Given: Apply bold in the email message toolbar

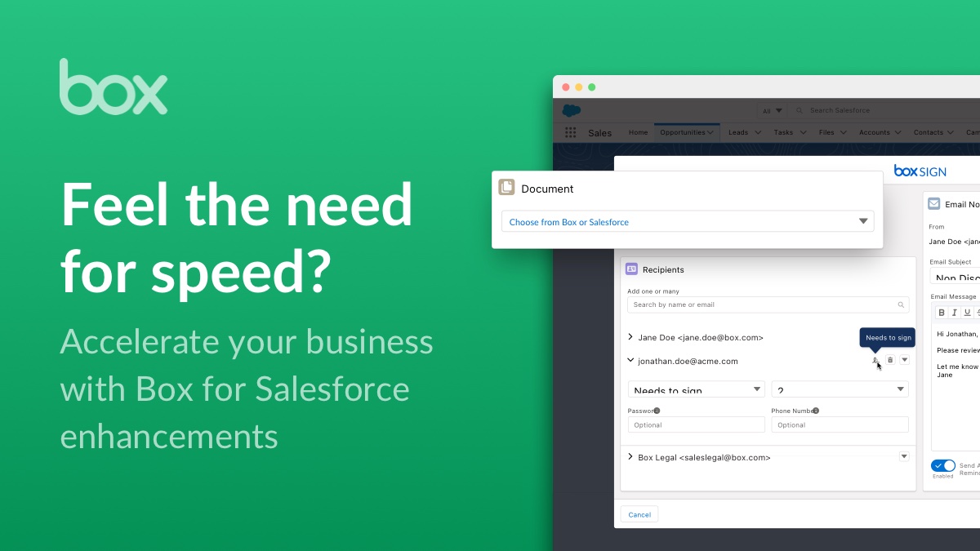Looking at the screenshot, I should click(x=940, y=312).
